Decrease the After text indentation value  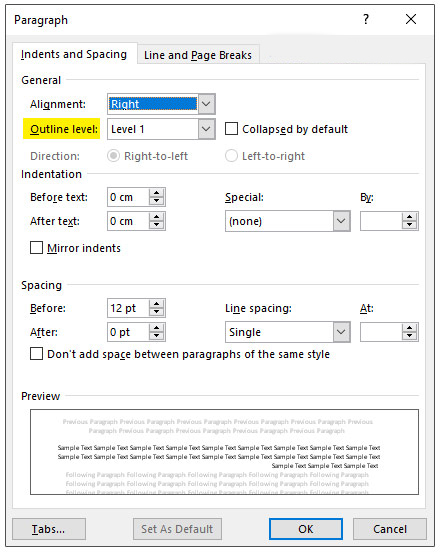(157, 225)
